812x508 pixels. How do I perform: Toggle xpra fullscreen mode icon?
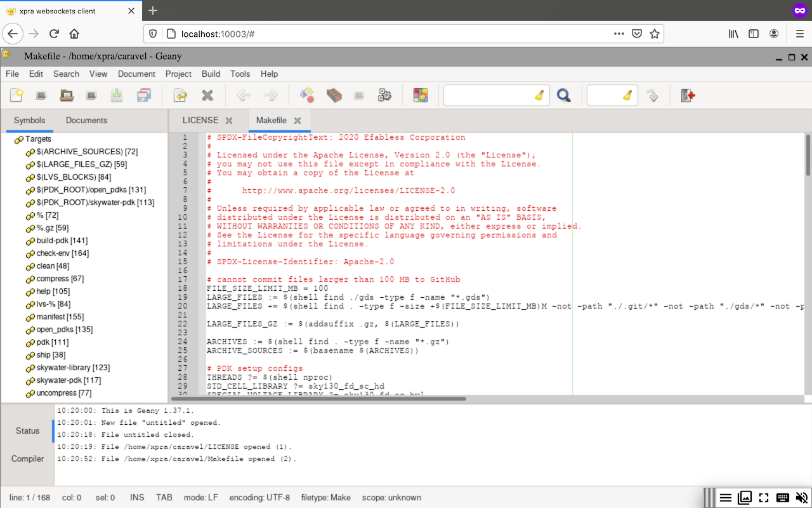764,498
